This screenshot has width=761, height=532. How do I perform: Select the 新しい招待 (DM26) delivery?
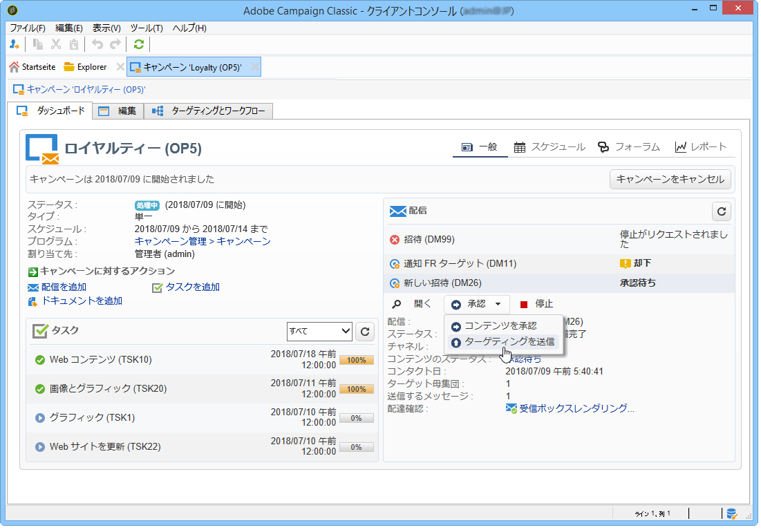point(560,283)
